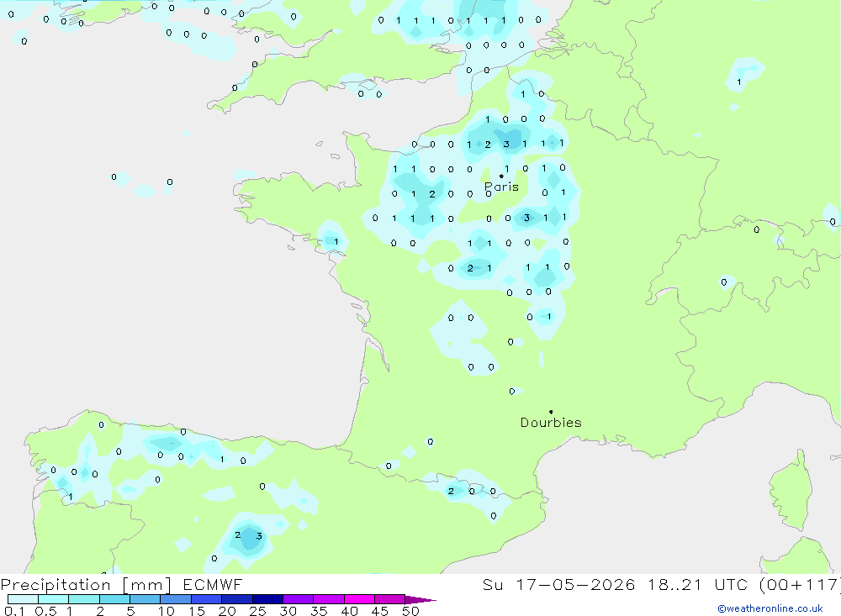Click the value 3 southeast of Paris
This screenshot has height=616, width=841.
[526, 218]
